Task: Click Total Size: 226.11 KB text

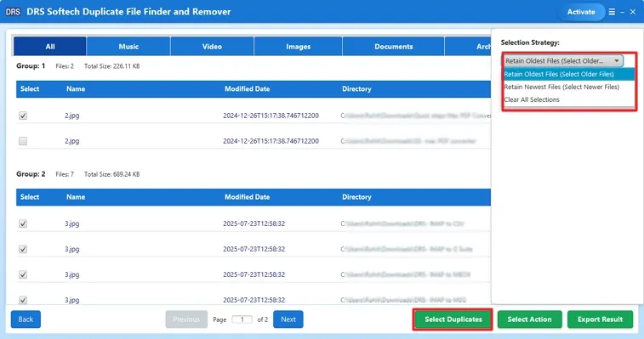Action: coord(111,66)
